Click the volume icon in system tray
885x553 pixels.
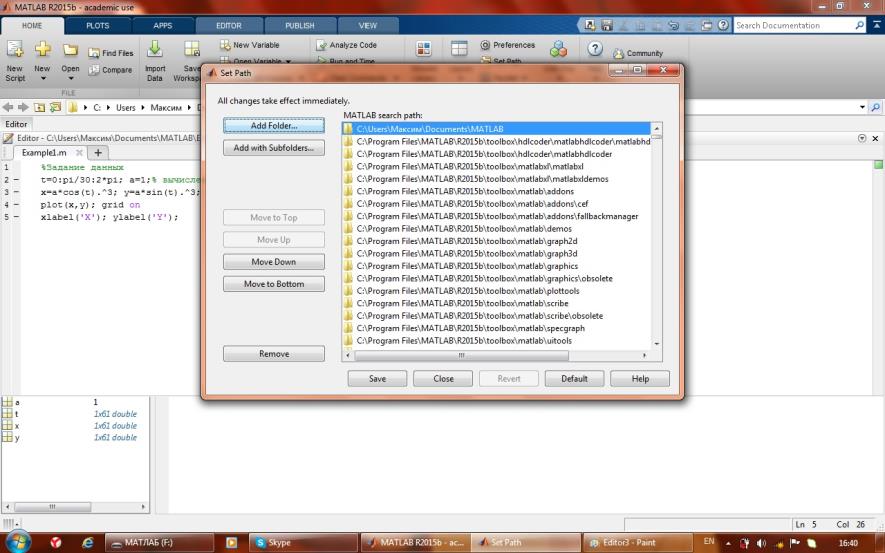[x=761, y=543]
